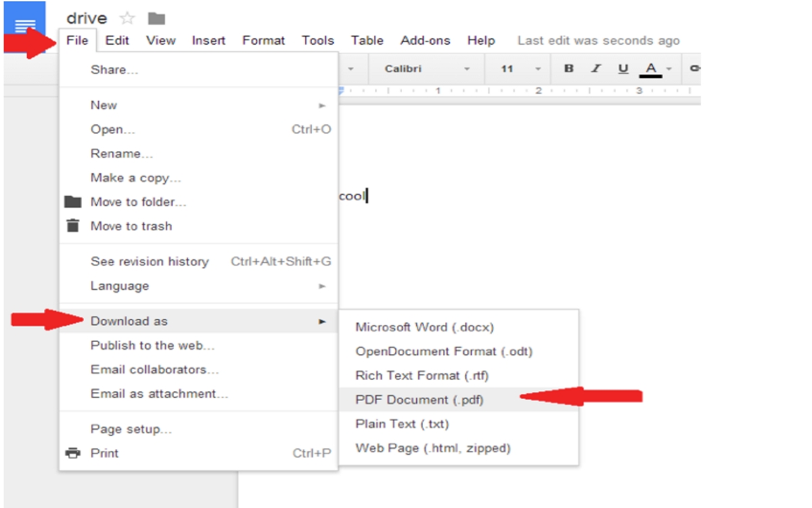Download as PDF Document (.pdf)
812x508 pixels.
click(x=458, y=400)
